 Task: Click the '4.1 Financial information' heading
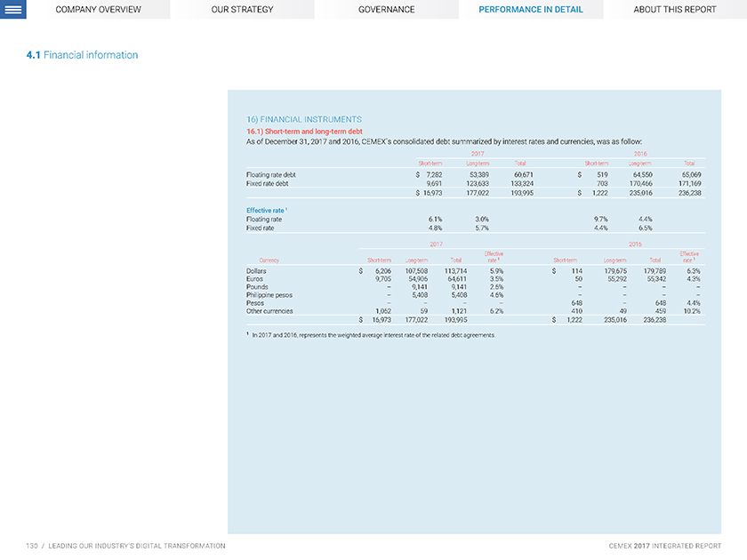[83, 55]
